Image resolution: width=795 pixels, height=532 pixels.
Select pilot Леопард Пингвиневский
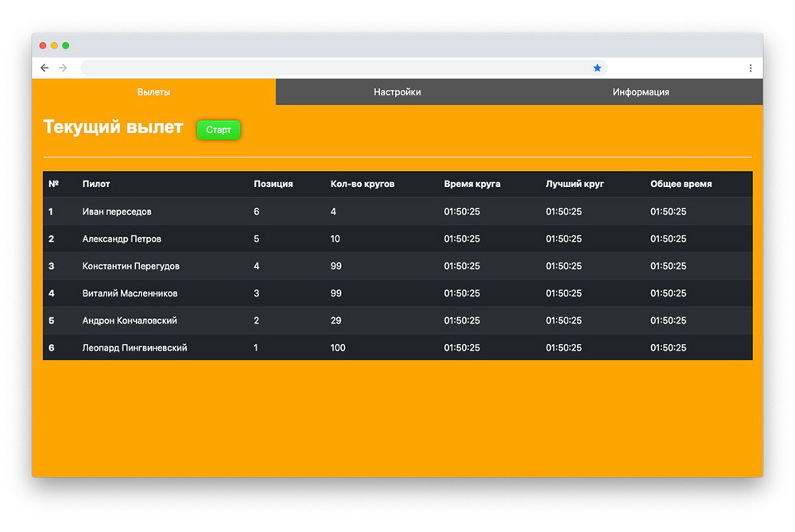coord(135,348)
